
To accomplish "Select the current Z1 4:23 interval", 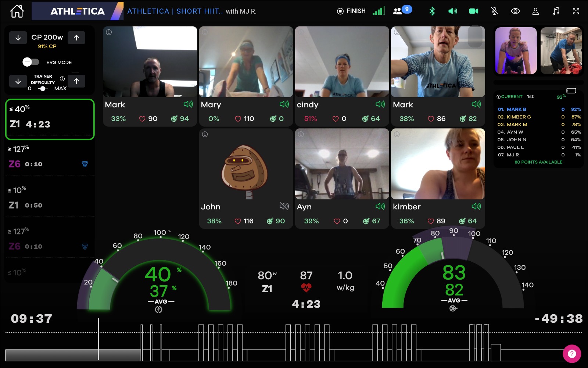I will click(x=50, y=119).
